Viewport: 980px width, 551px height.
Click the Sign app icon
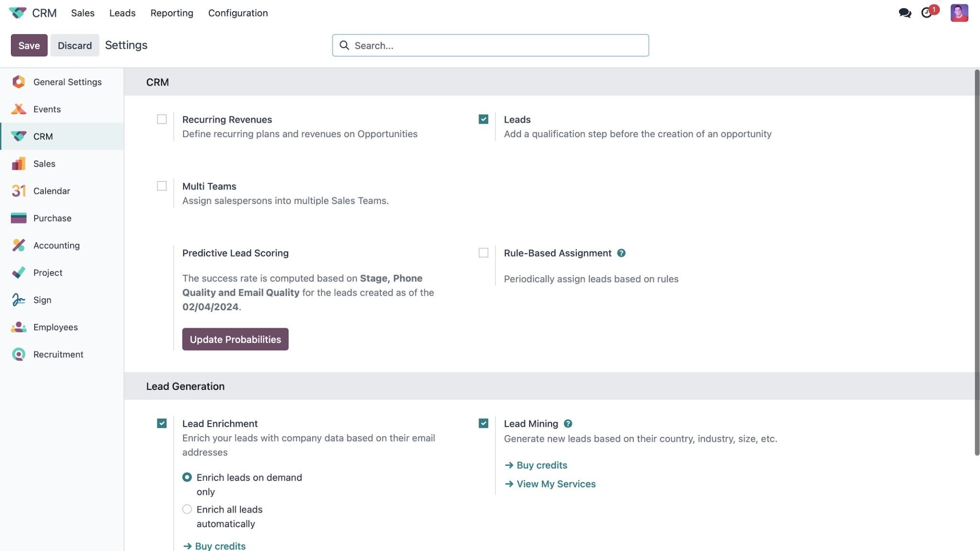[18, 300]
